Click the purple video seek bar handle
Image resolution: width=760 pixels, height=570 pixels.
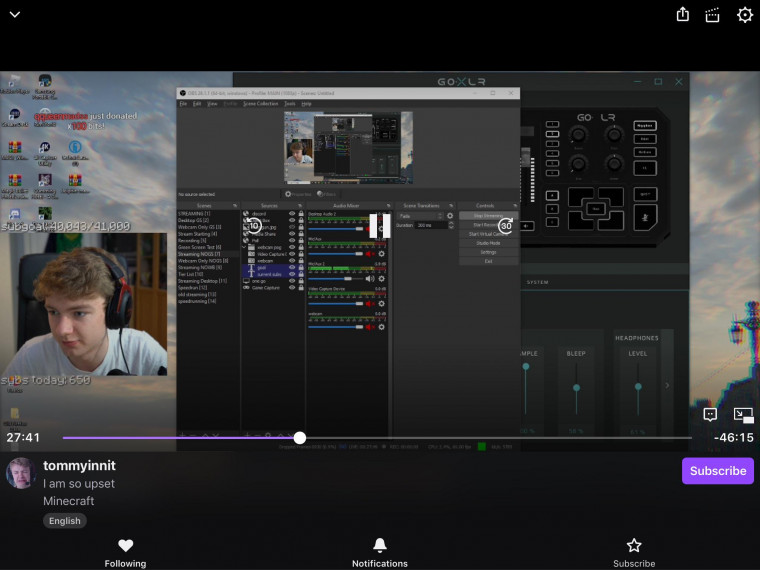pos(300,438)
